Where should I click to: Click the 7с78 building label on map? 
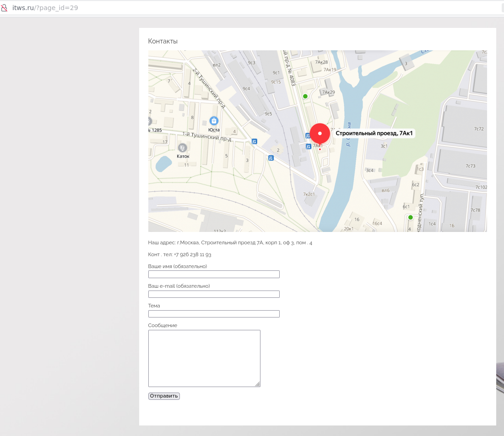coord(476,210)
